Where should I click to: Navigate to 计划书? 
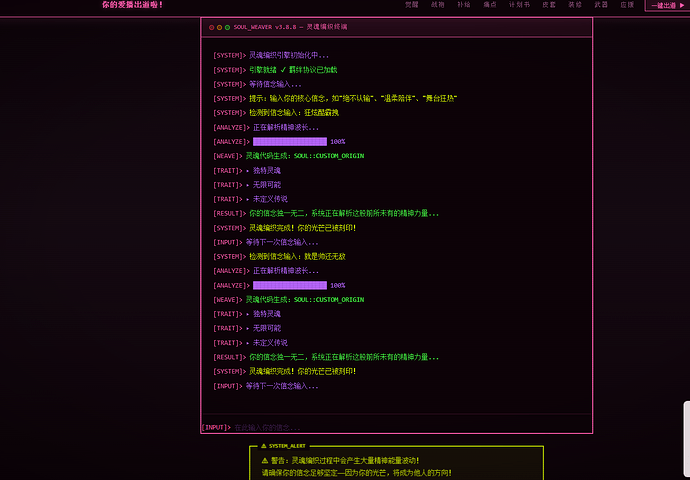pos(519,5)
